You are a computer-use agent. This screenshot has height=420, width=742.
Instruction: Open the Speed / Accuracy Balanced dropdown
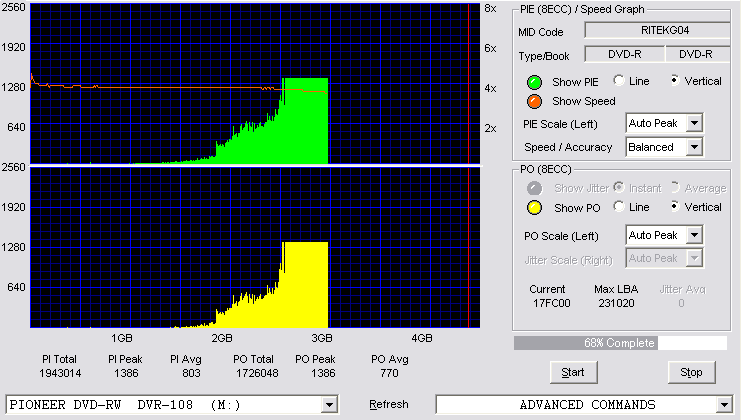pos(664,147)
